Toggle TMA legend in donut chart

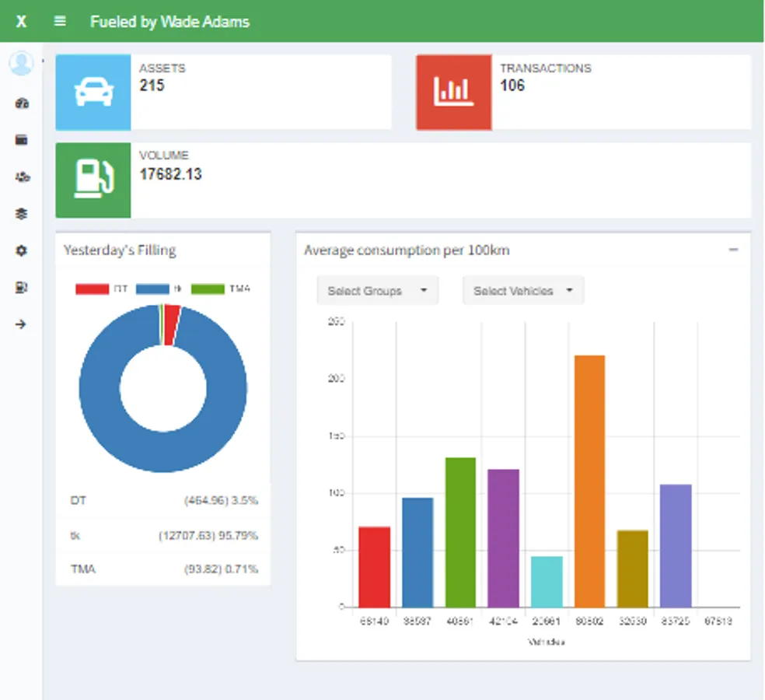coord(221,289)
